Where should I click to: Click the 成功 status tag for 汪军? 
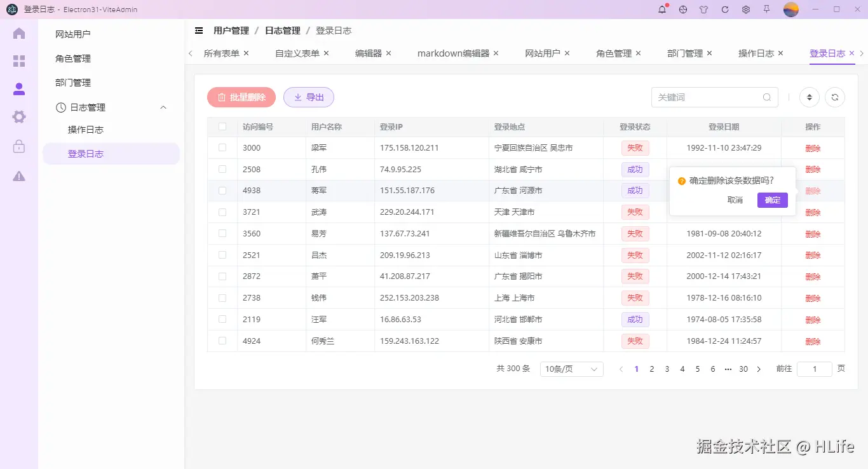click(635, 320)
